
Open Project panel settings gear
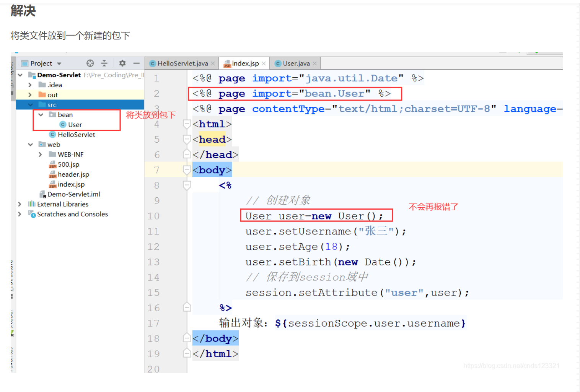coord(122,63)
